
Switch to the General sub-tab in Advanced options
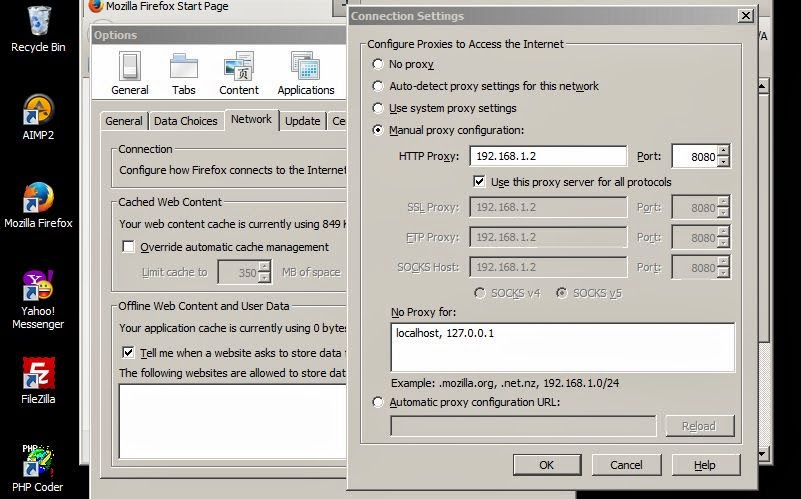click(x=124, y=121)
